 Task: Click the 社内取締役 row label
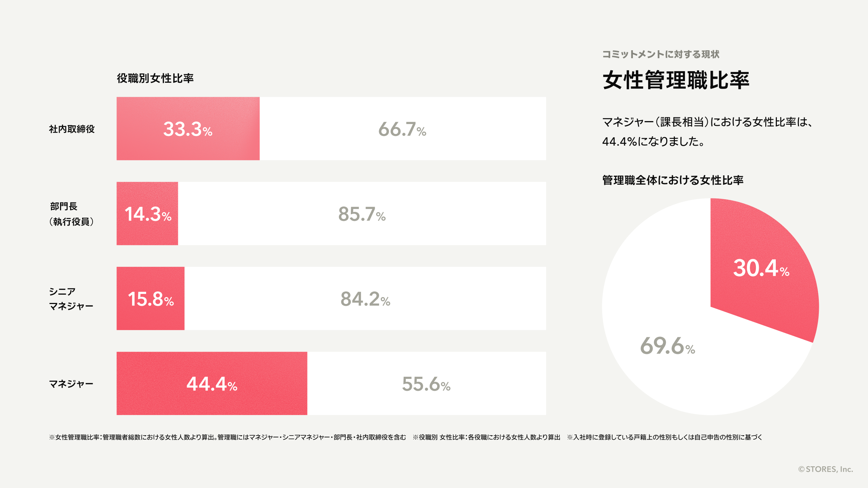click(72, 129)
